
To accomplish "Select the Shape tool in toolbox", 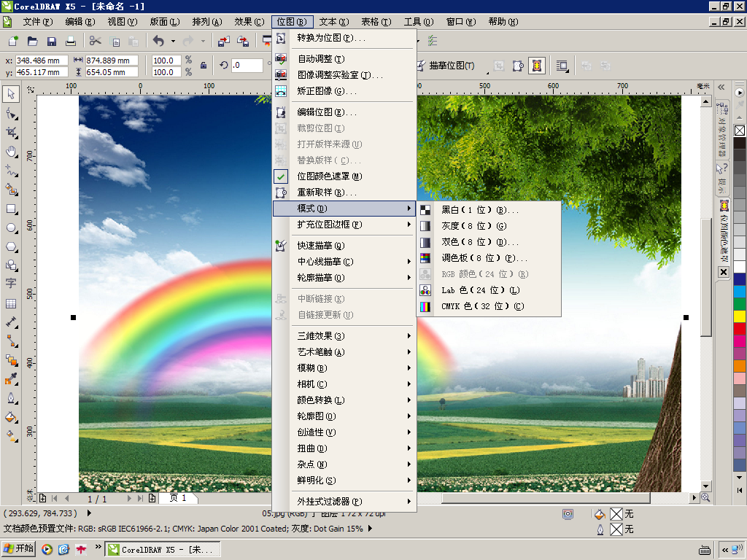I will (x=11, y=113).
